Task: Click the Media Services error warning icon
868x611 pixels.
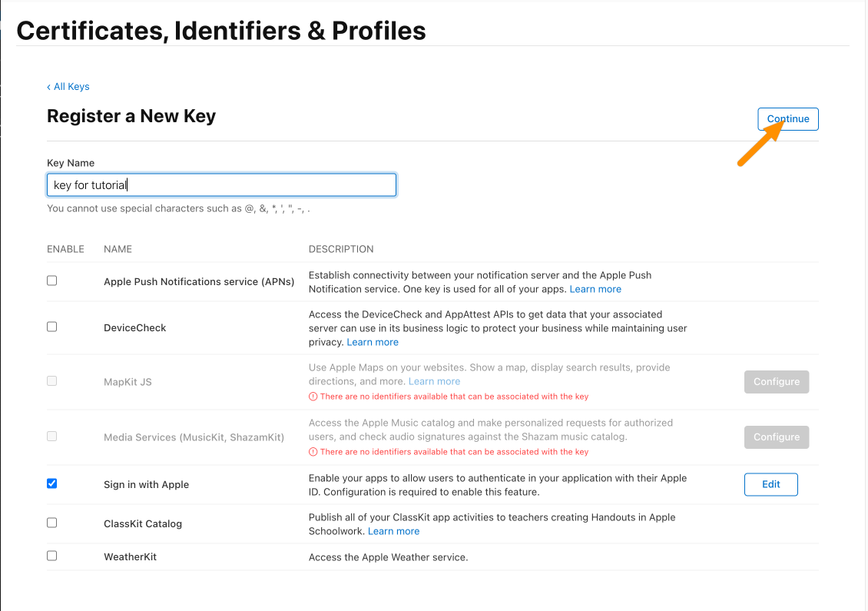Action: click(x=313, y=452)
